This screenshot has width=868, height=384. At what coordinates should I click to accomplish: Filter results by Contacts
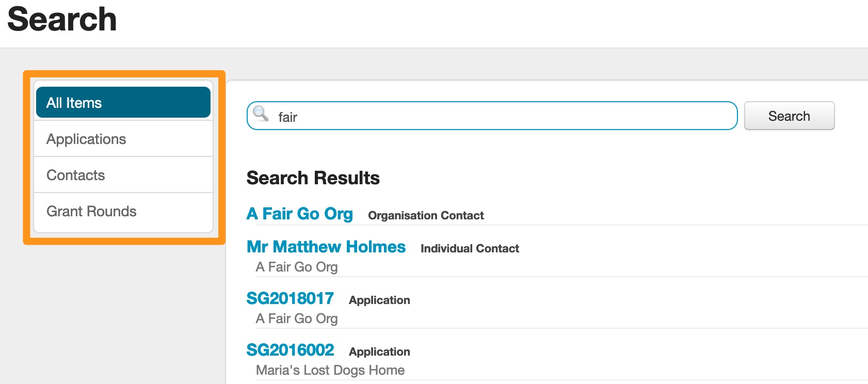click(x=123, y=175)
